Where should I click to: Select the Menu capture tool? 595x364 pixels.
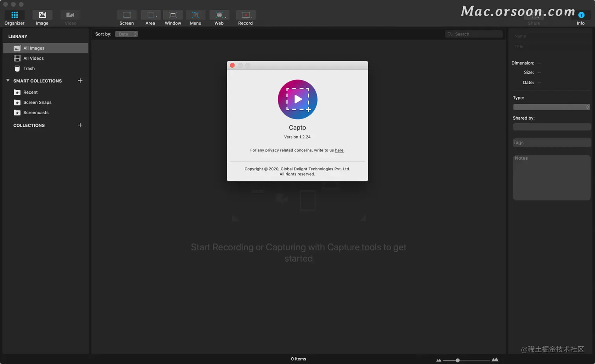coord(196,18)
